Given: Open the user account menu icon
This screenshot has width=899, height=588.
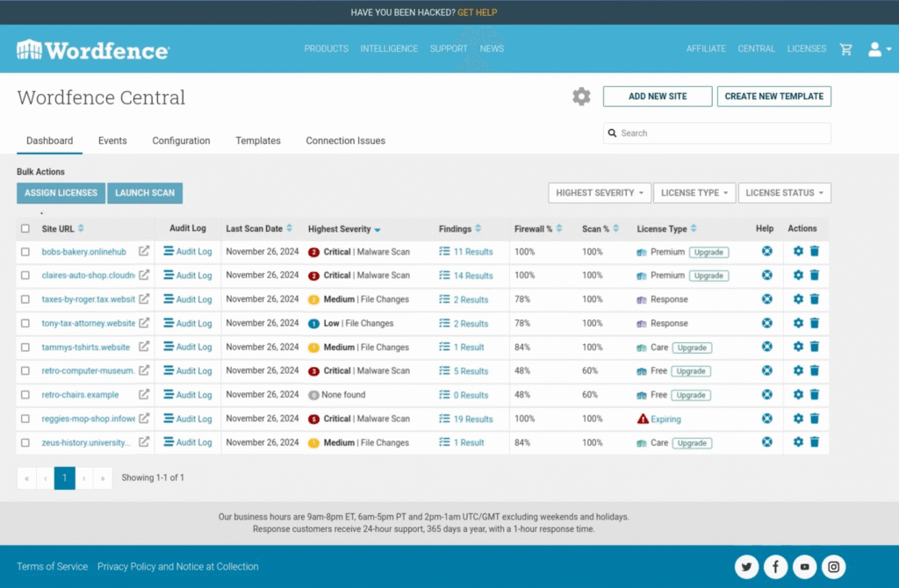Looking at the screenshot, I should tap(879, 49).
